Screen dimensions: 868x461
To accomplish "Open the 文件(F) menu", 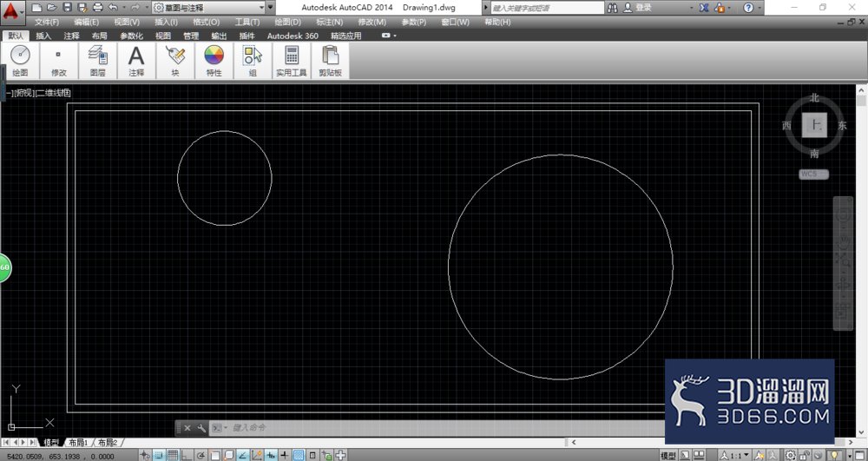I will (x=47, y=22).
